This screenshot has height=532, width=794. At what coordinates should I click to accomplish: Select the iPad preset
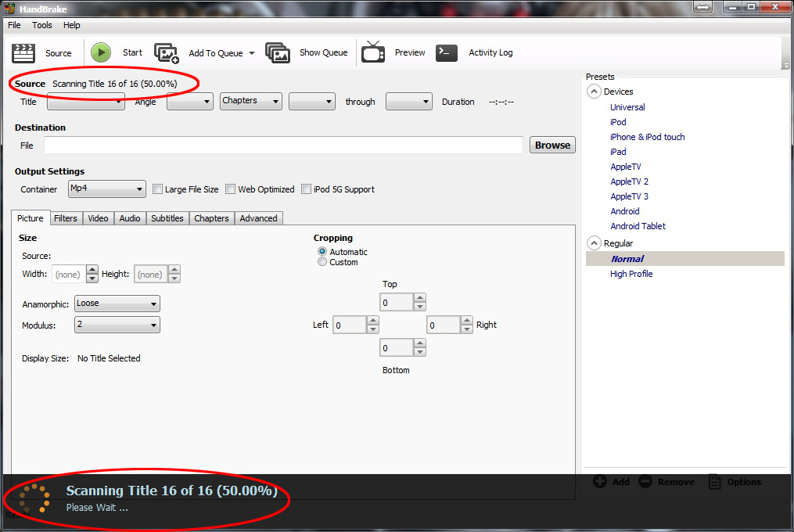tap(618, 152)
